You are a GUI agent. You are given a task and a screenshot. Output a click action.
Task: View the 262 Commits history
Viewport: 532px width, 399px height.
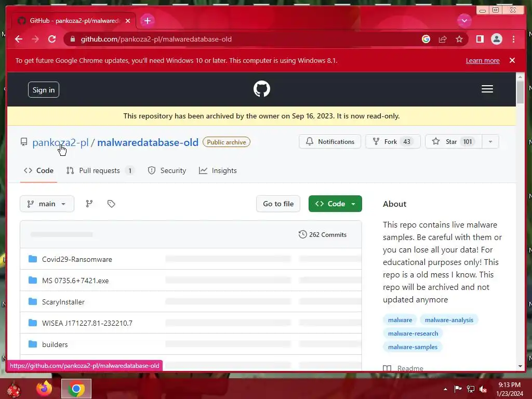[322, 234]
